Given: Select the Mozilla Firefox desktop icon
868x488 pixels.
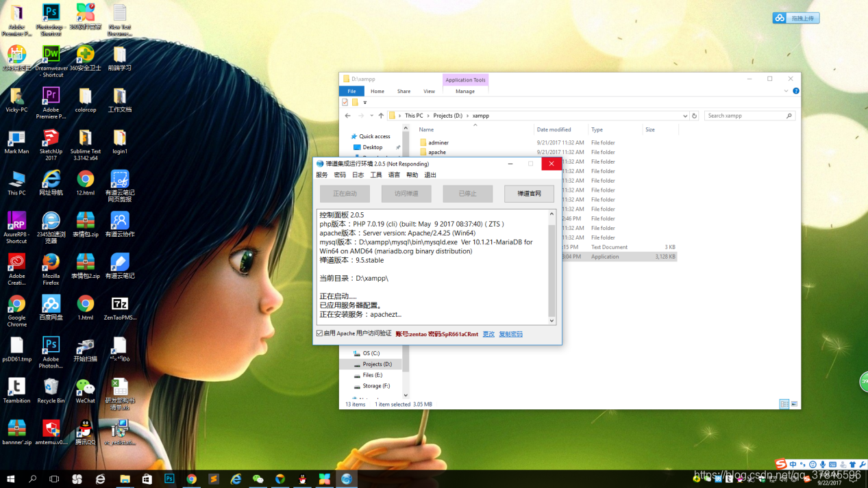Looking at the screenshot, I should (x=51, y=269).
